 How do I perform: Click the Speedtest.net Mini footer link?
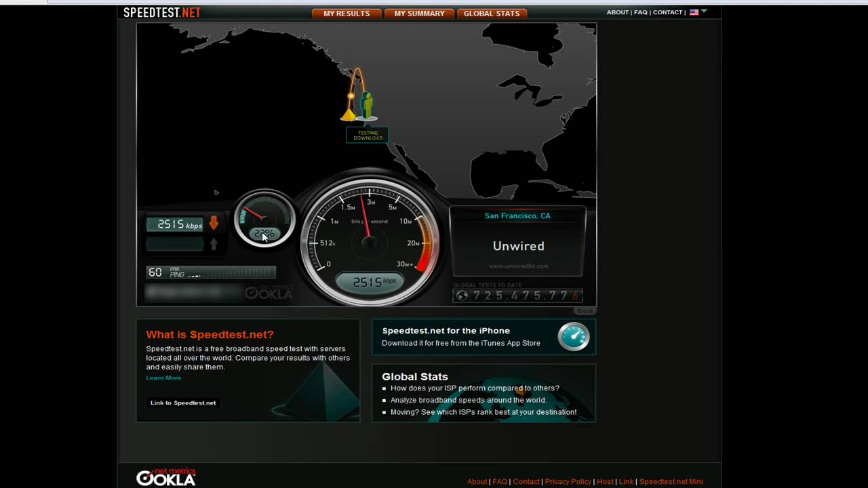click(x=671, y=481)
